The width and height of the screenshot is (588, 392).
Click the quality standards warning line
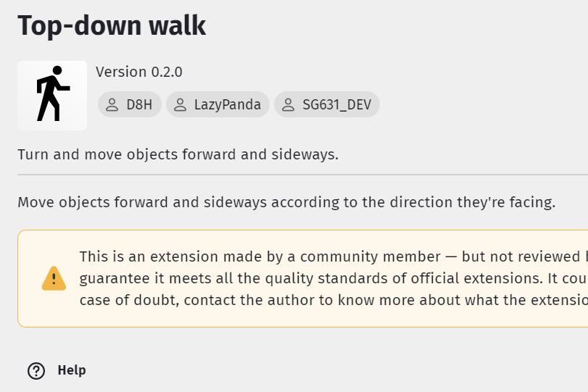pyautogui.click(x=334, y=278)
